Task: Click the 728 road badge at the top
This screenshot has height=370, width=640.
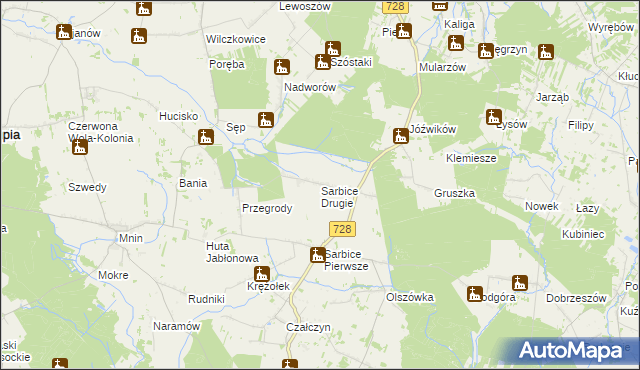Action: 395,7
